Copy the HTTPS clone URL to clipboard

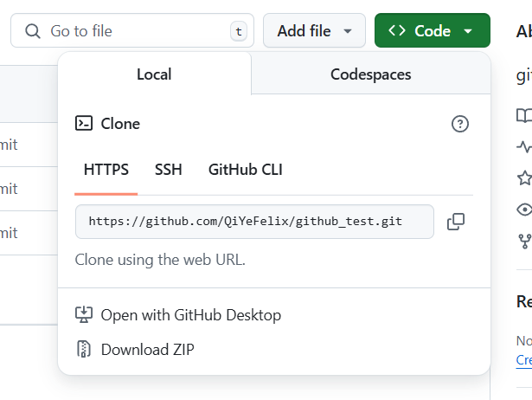coord(456,222)
